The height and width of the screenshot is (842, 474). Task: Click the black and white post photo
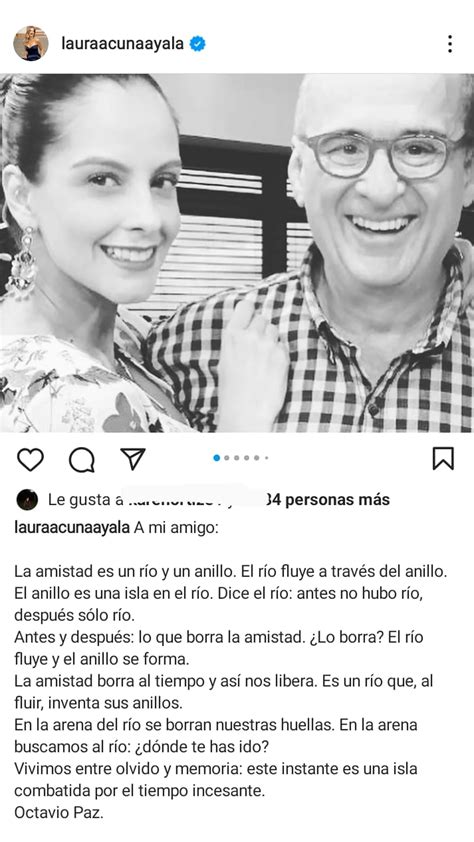tap(237, 253)
